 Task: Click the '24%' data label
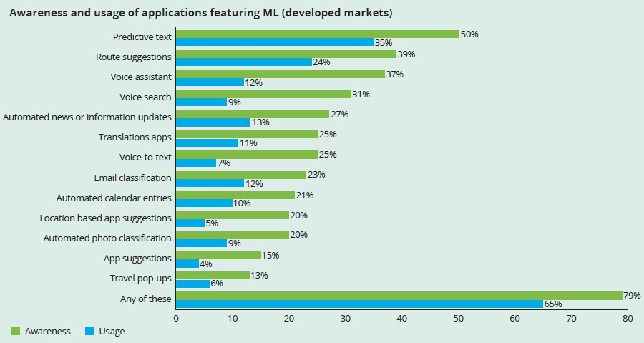tap(321, 62)
